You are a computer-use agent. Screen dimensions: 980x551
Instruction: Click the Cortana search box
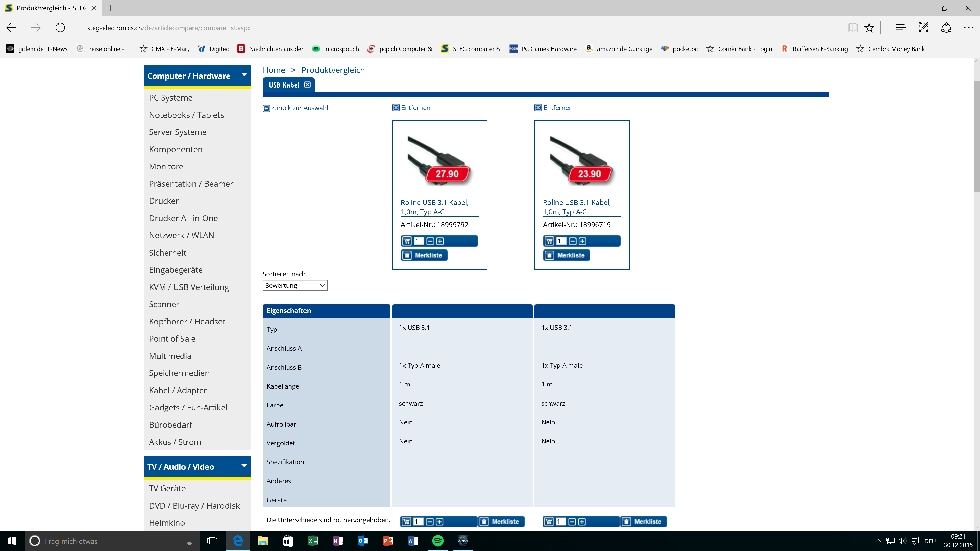(x=112, y=541)
